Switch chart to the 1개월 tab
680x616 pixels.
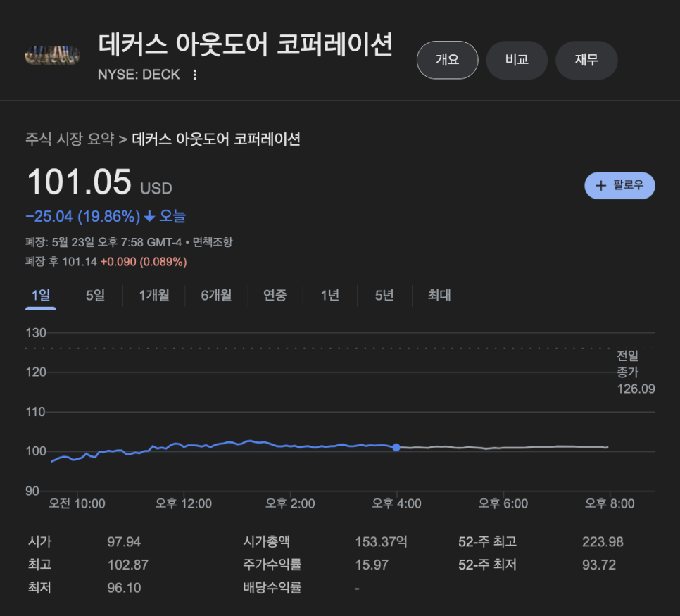(154, 296)
